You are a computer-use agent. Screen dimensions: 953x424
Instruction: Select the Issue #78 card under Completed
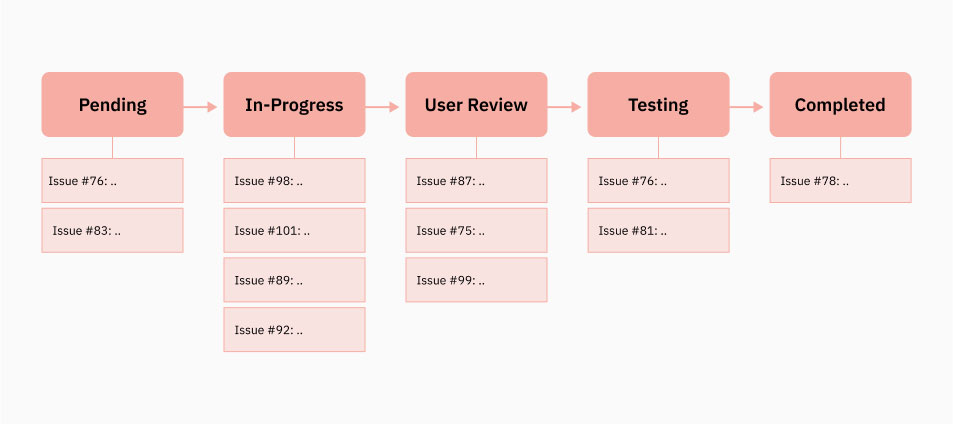[x=841, y=180]
